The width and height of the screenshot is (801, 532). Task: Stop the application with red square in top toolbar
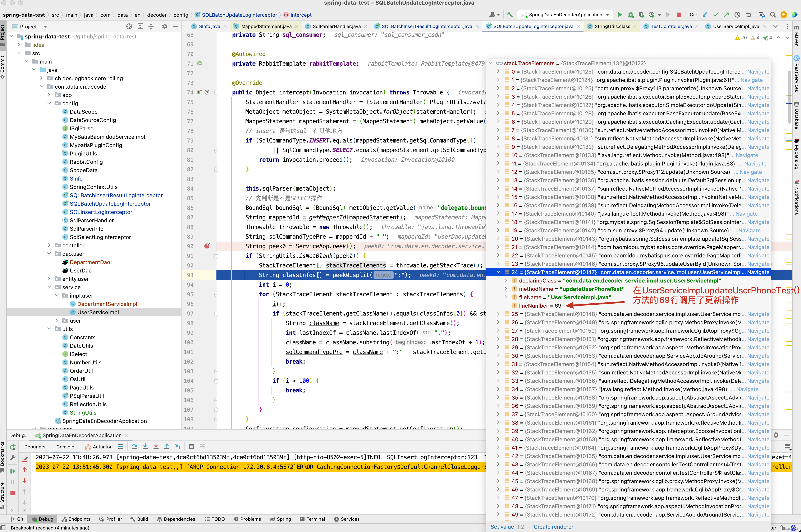click(x=678, y=15)
